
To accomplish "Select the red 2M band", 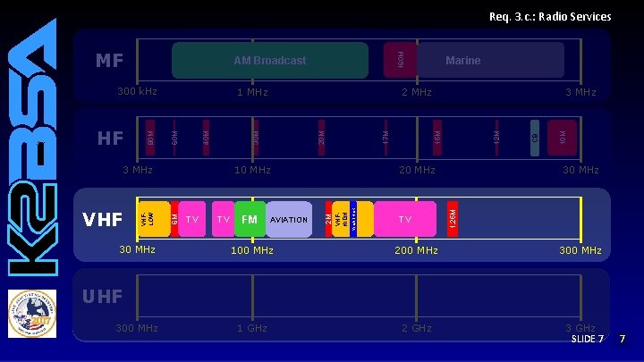I will (328, 219).
